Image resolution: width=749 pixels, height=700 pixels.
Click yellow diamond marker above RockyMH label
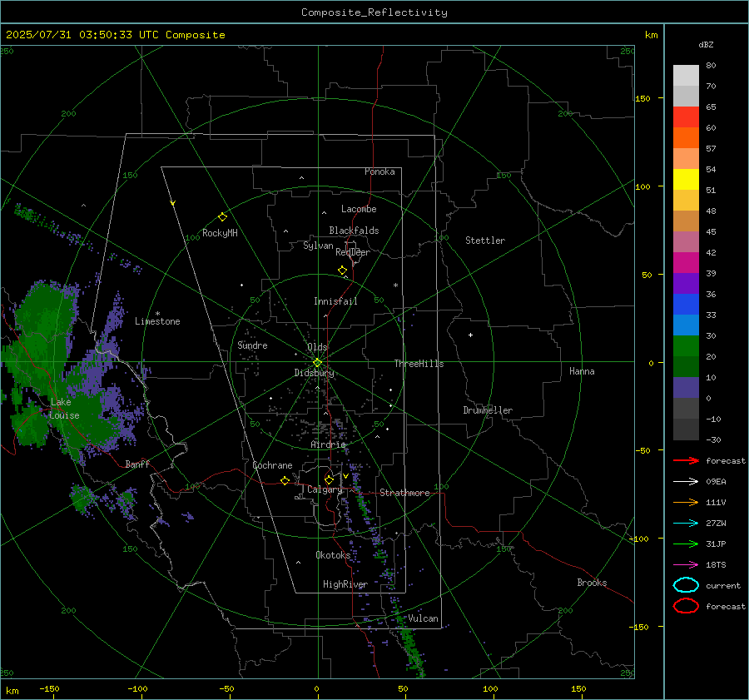[x=222, y=217]
